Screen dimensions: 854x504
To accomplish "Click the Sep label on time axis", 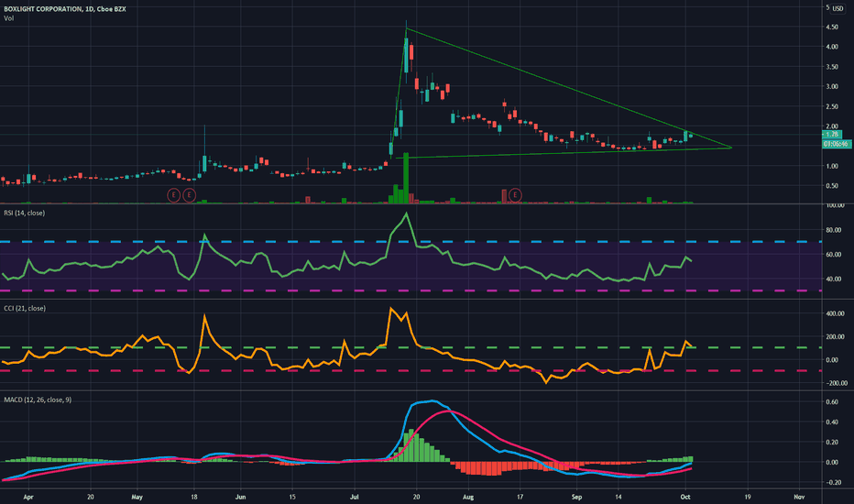I will [576, 497].
